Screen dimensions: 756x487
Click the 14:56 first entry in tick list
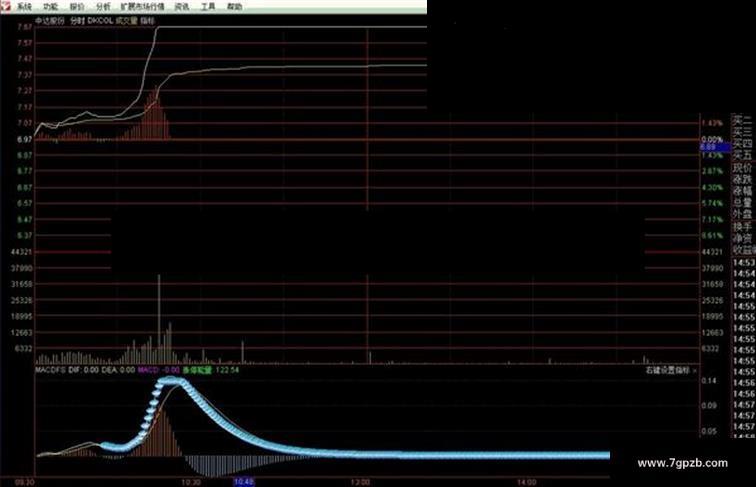point(744,383)
